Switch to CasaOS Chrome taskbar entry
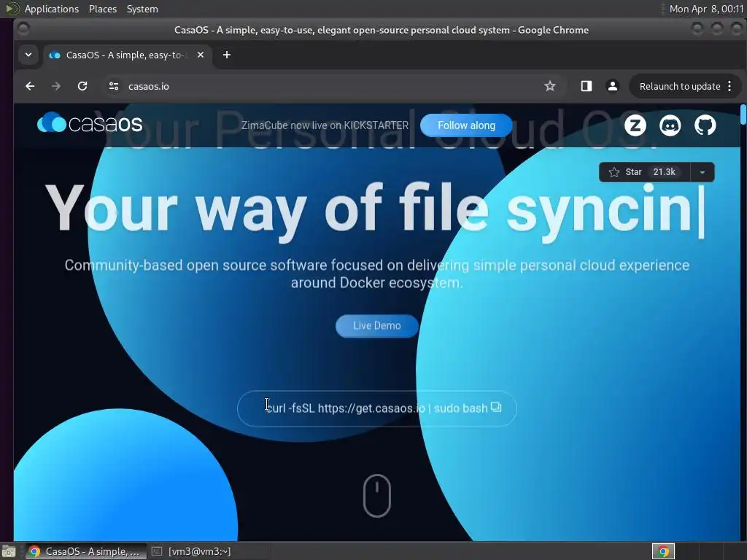747x560 pixels. [x=86, y=551]
